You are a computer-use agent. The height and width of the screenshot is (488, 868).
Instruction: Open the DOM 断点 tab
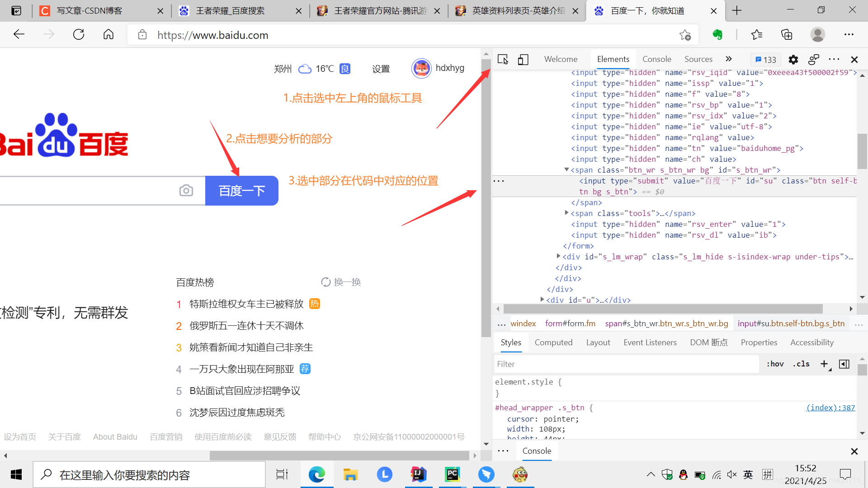coord(709,343)
